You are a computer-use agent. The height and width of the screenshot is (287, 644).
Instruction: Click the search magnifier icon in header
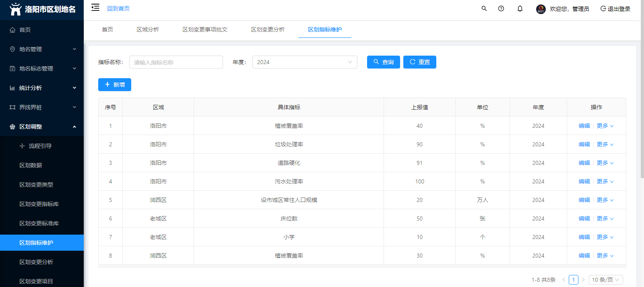tap(484, 8)
